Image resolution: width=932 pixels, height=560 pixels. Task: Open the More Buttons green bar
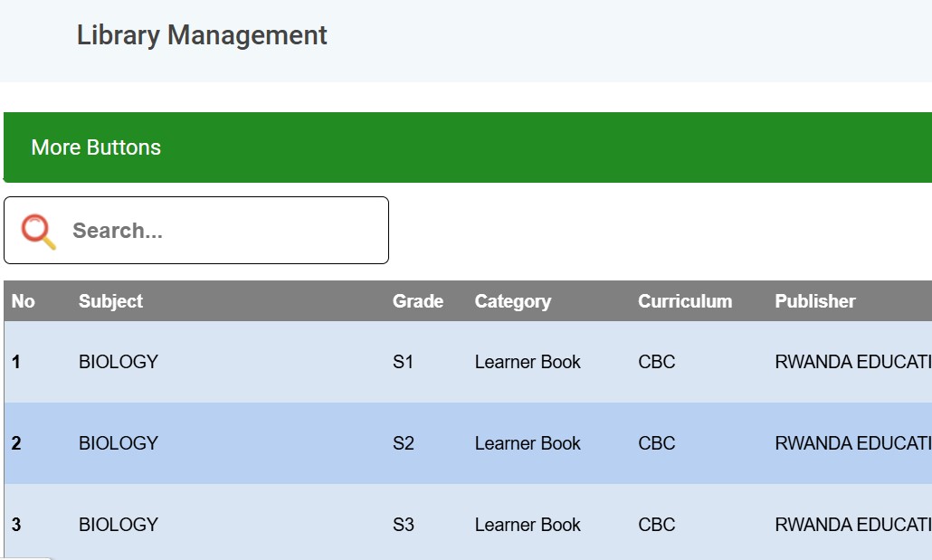click(x=468, y=147)
